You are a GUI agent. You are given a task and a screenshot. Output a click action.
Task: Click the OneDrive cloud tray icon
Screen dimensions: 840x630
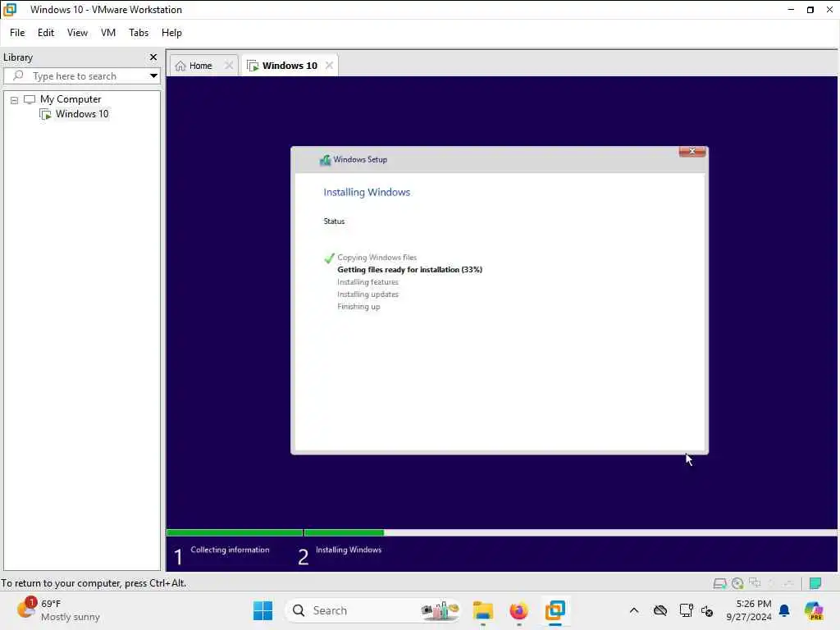(x=660, y=610)
